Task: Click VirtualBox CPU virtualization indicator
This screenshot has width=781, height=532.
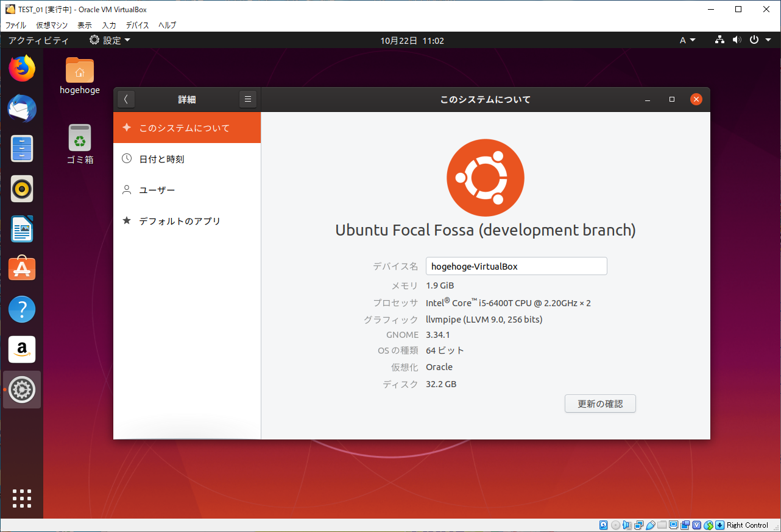Action: click(696, 525)
